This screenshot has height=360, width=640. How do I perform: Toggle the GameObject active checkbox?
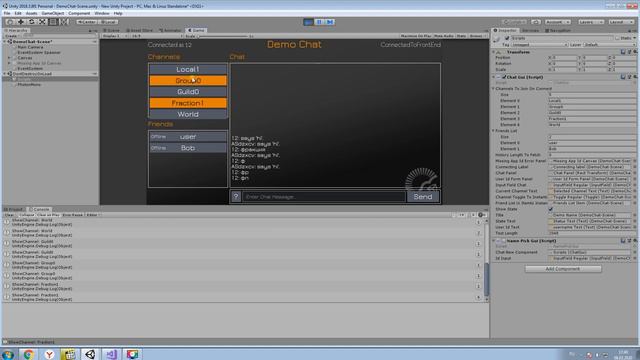click(x=507, y=38)
